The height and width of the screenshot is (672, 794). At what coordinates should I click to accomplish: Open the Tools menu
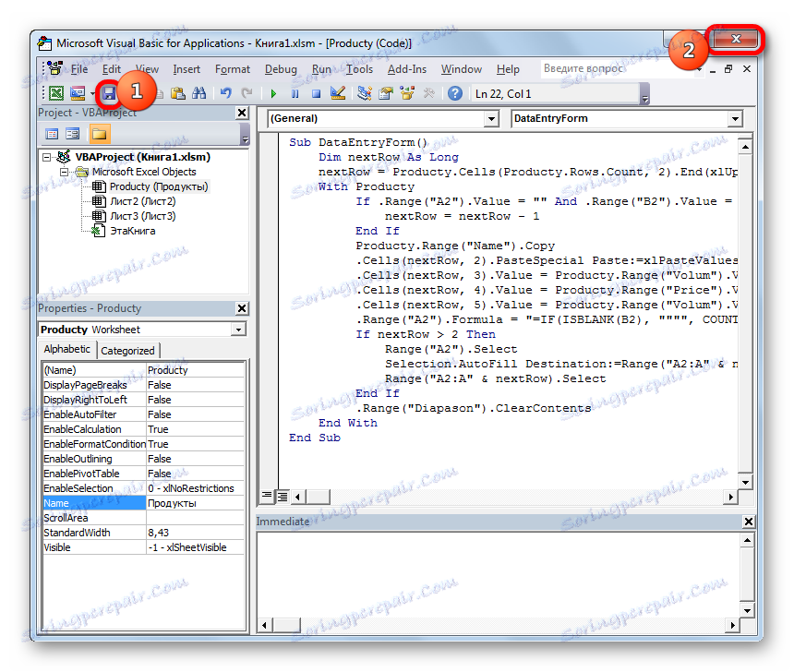coord(359,69)
